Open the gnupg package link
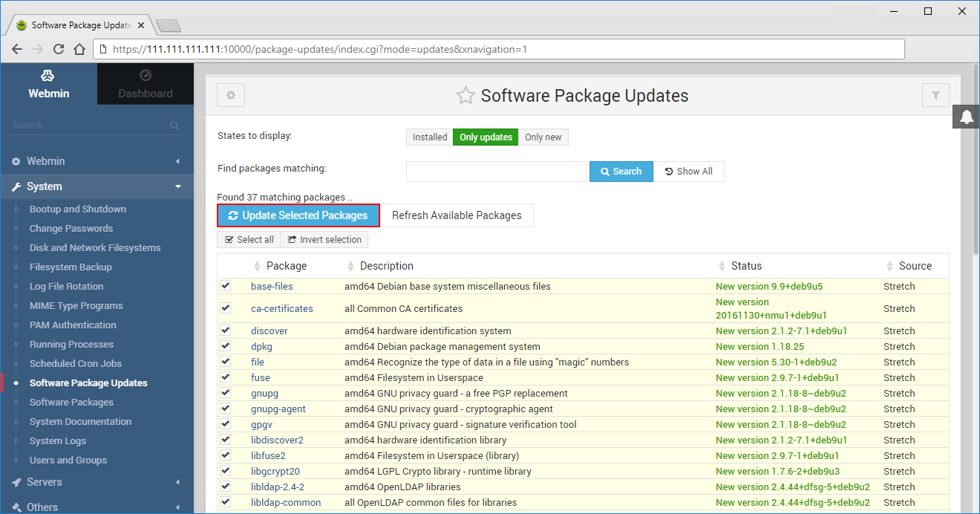 click(x=264, y=393)
